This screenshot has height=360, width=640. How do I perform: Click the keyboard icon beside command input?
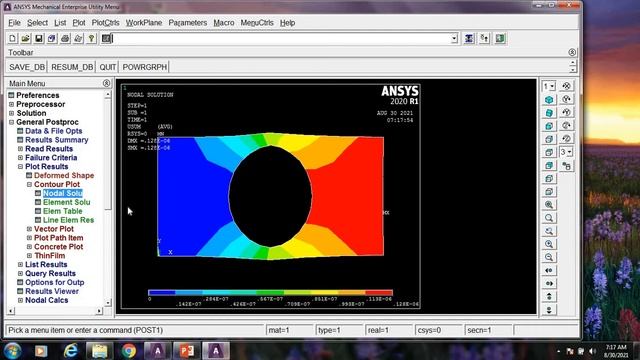tap(106, 38)
